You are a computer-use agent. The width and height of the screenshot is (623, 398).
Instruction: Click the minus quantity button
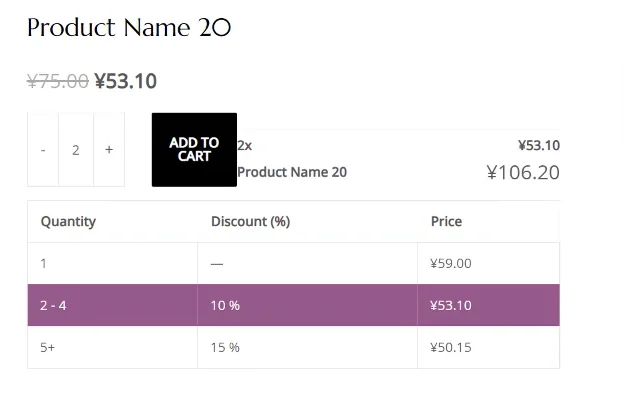pyautogui.click(x=43, y=150)
